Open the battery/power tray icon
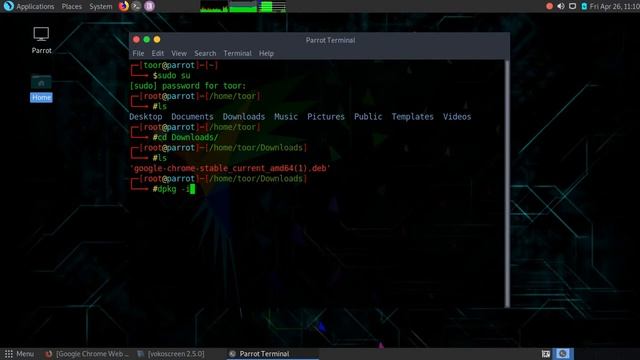The image size is (640, 360). 584,6
